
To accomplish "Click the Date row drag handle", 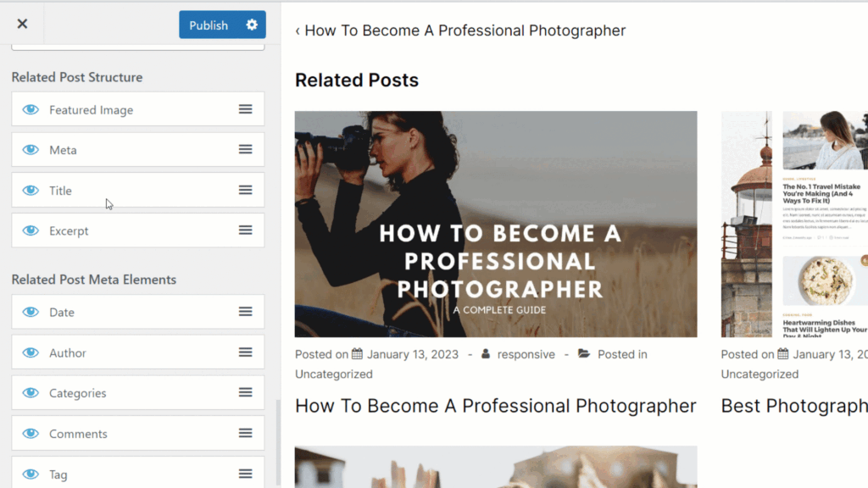I will tap(245, 312).
